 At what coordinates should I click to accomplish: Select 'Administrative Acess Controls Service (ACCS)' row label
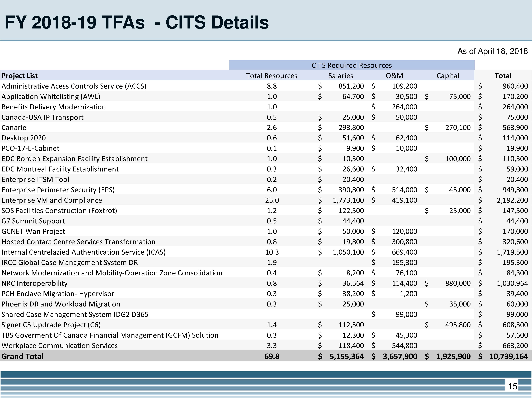tap(74, 86)
